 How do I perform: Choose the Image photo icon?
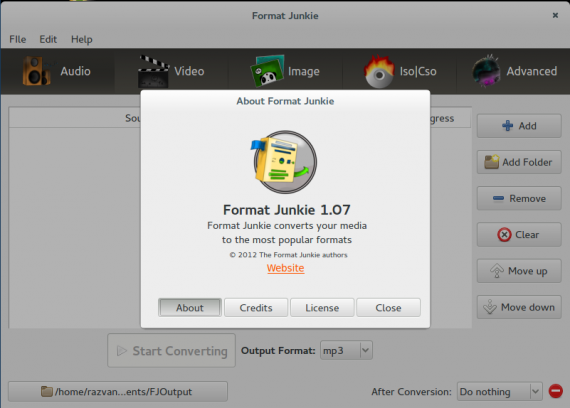tap(267, 71)
